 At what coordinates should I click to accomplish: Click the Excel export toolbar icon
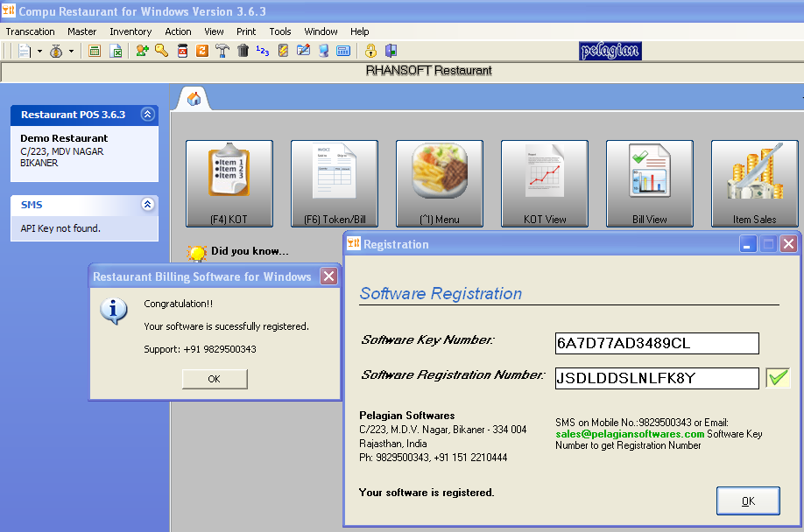point(116,51)
